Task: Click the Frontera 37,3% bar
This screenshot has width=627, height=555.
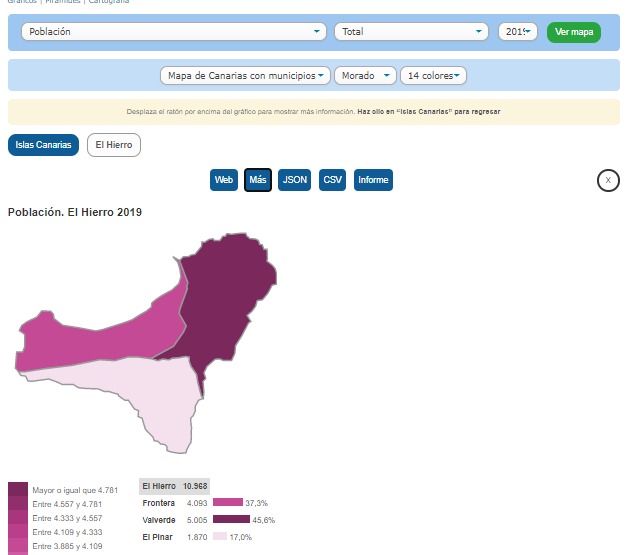Action: [228, 502]
